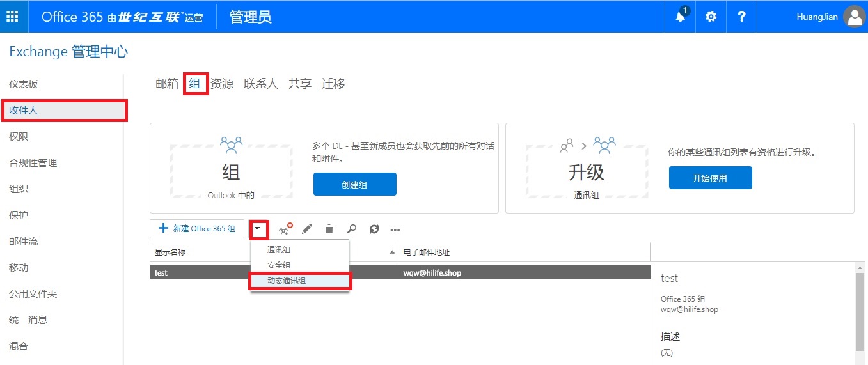This screenshot has height=365, width=868.
Task: Open 组织 in the sidebar
Action: 19,189
